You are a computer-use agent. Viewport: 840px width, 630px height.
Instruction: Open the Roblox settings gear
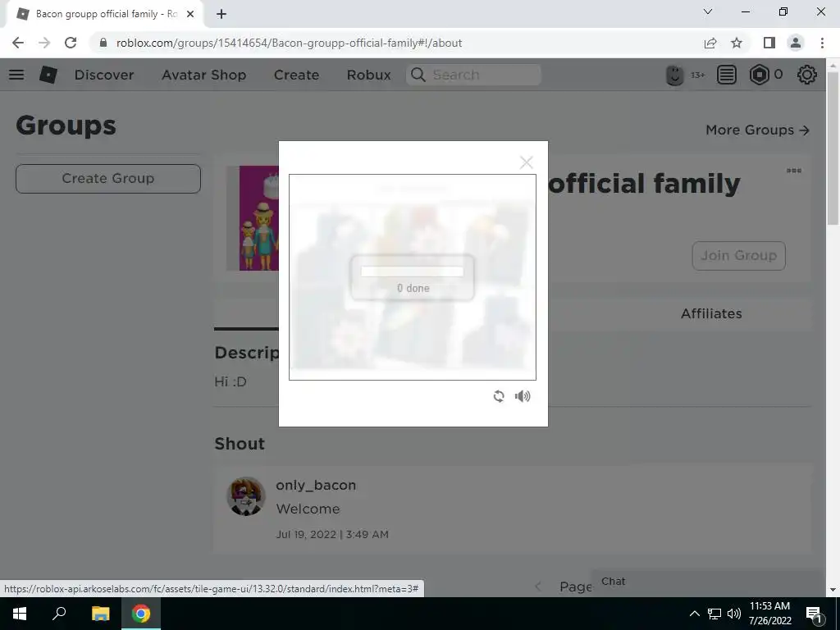pyautogui.click(x=807, y=75)
